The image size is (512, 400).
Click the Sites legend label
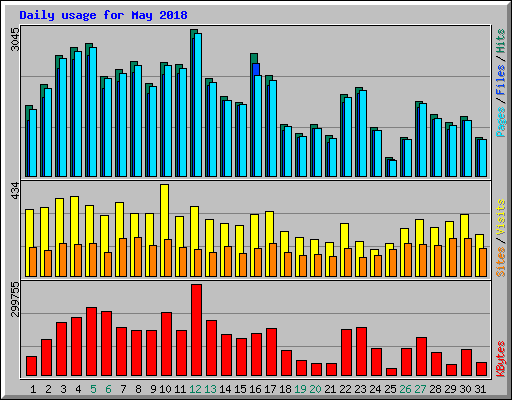(x=501, y=262)
